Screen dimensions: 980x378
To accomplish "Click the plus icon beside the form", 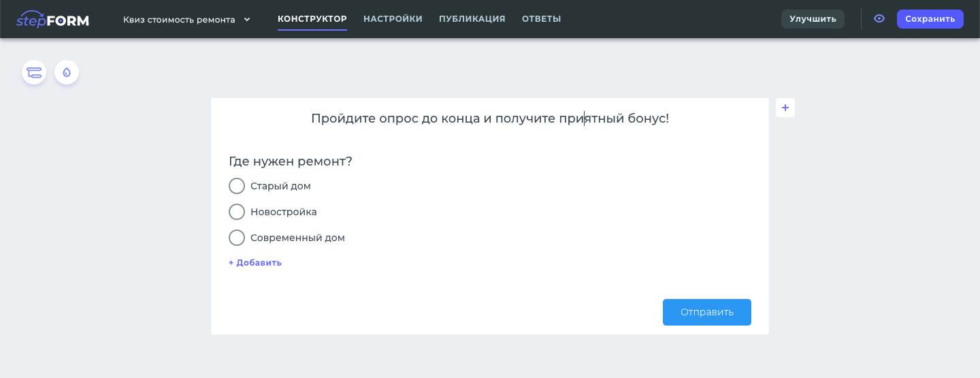I will tap(785, 108).
